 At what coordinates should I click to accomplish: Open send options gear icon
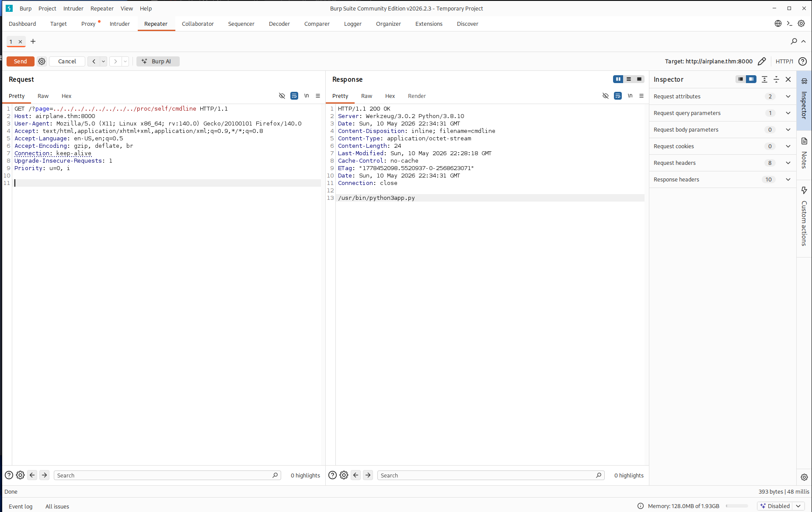pos(42,61)
